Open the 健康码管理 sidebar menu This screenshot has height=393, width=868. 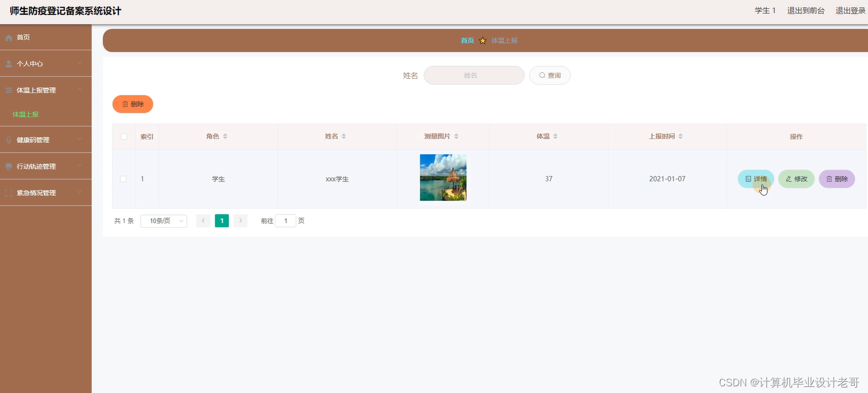(x=46, y=140)
